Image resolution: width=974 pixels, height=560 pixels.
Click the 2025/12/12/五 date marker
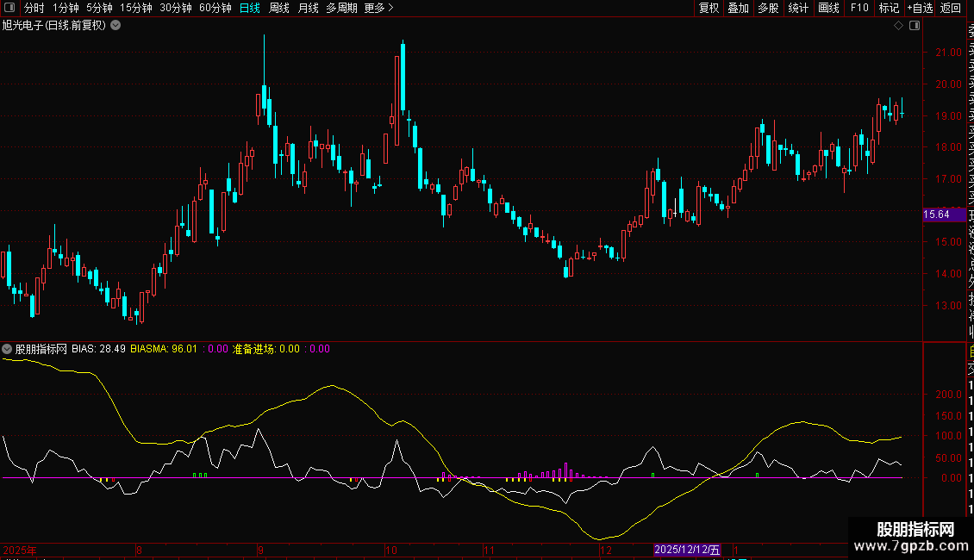click(687, 550)
